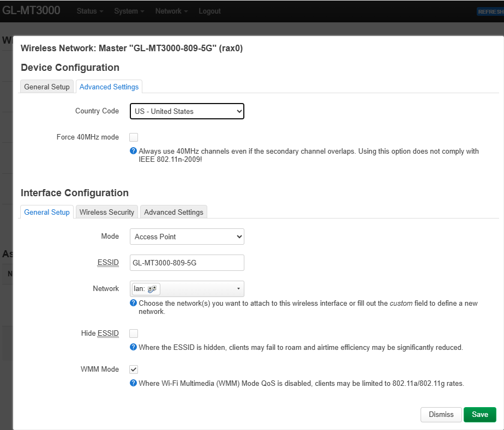504x430 pixels.
Task: Open the Country Code dropdown
Action: [187, 111]
